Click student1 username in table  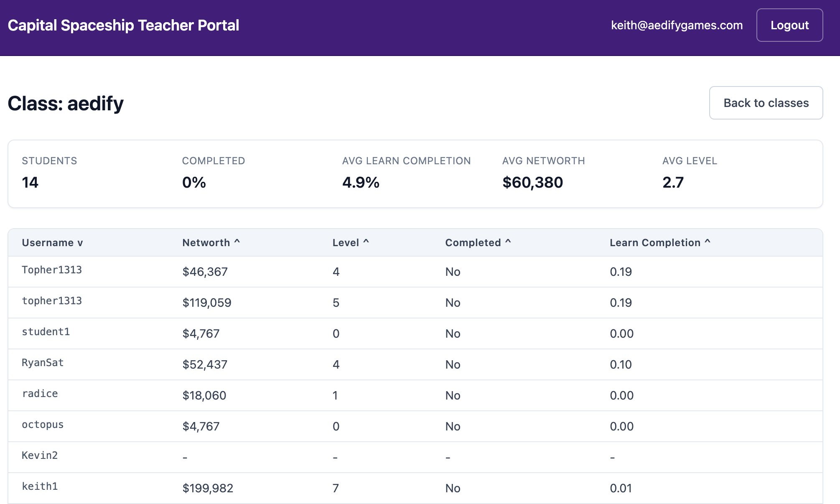click(x=46, y=332)
